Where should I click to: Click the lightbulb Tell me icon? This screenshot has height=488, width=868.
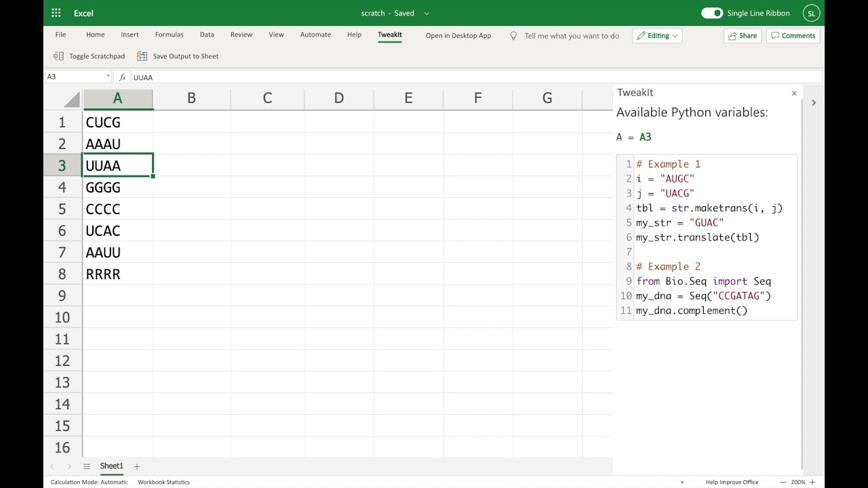click(x=513, y=36)
